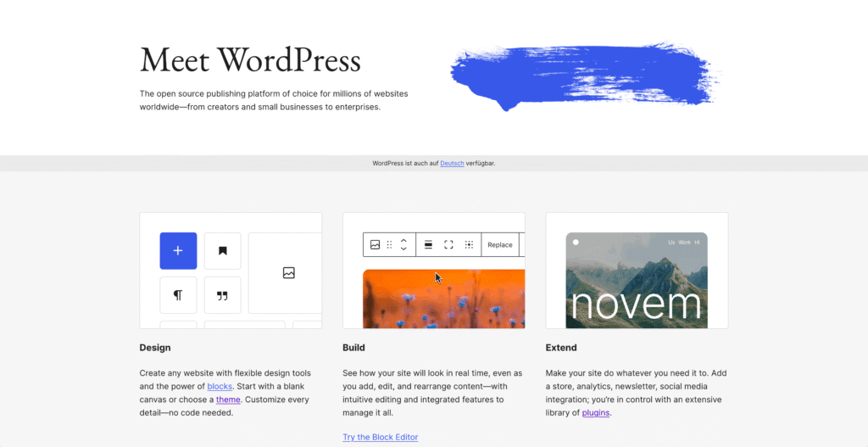
Task: Click the Design heading
Action: 155,348
